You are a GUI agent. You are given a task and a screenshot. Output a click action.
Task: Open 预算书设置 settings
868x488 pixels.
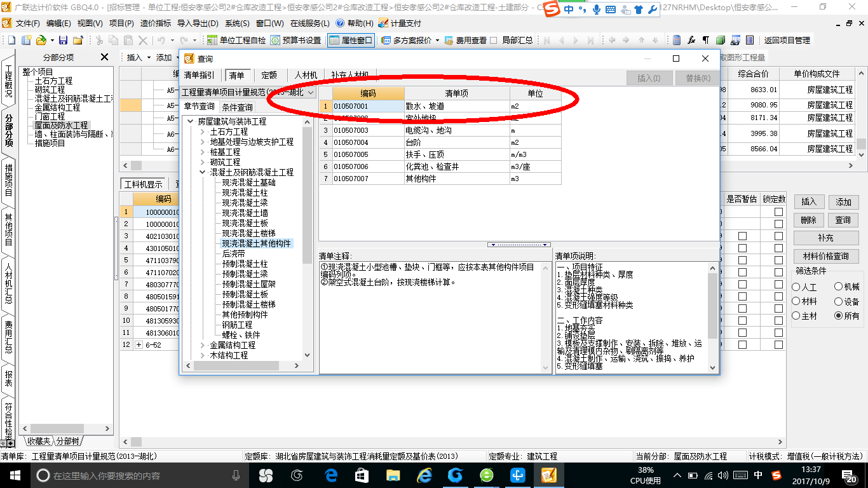coord(296,40)
